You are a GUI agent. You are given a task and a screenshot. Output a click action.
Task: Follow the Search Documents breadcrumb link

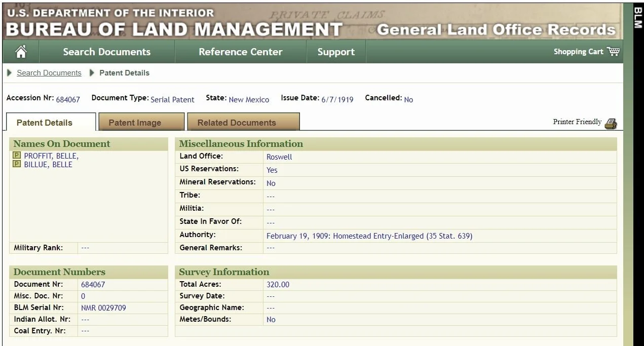(49, 73)
